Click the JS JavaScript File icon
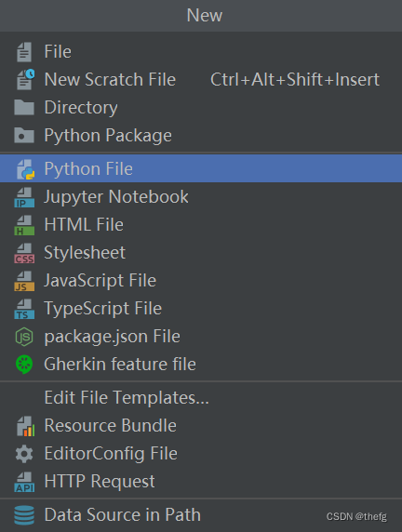This screenshot has width=402, height=532. 24,281
